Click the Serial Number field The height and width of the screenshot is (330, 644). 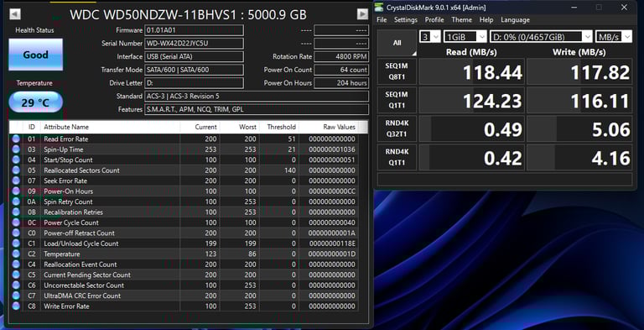pos(194,43)
